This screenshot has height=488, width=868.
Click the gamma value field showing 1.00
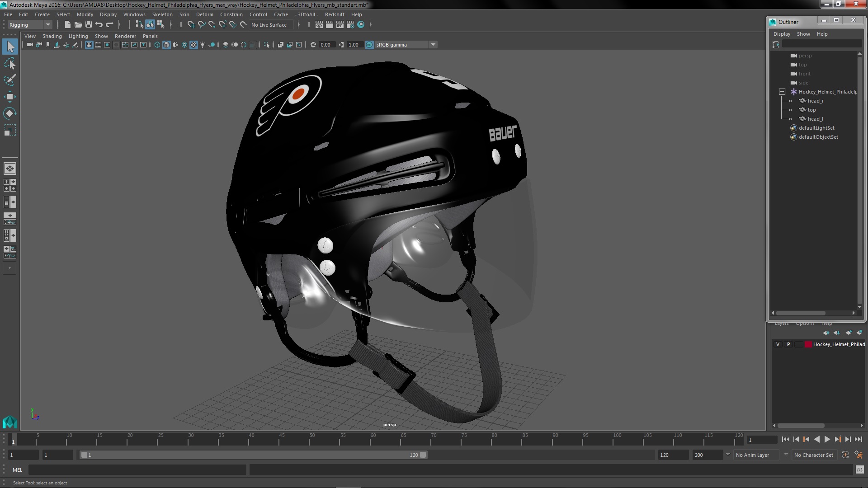[354, 45]
